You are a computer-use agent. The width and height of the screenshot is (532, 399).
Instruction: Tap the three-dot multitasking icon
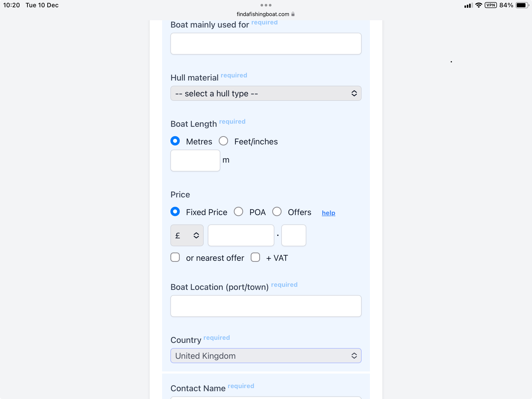[x=266, y=5]
